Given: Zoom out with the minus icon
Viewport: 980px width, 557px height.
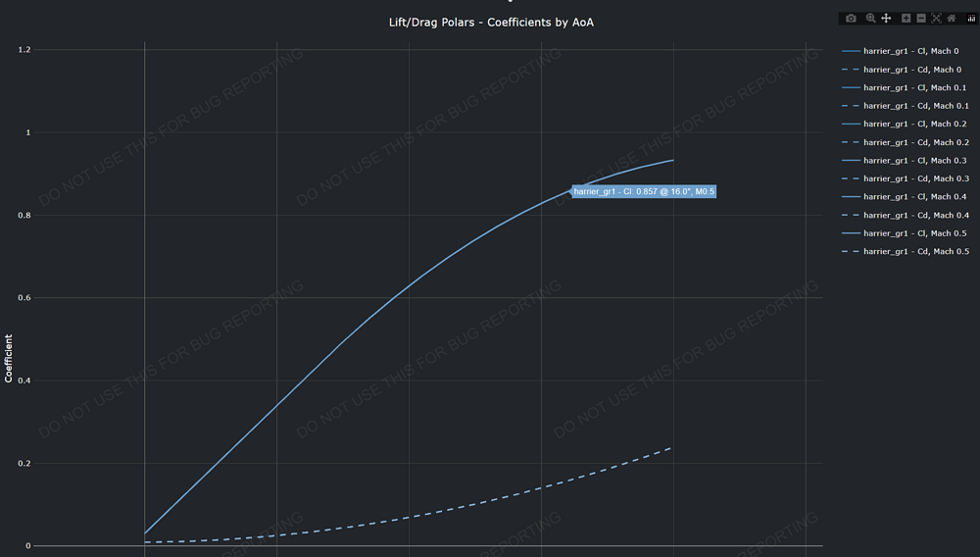Looking at the screenshot, I should [x=921, y=19].
